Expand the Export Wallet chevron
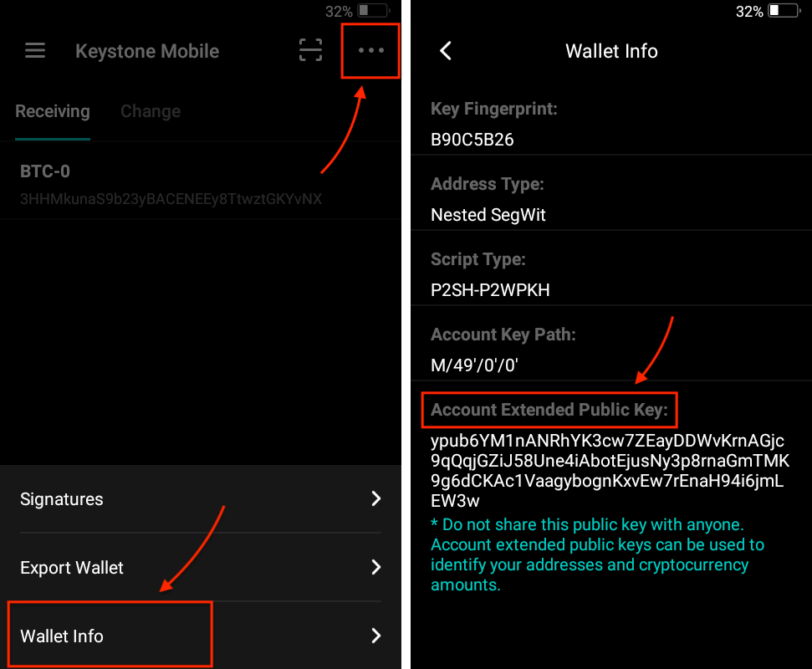812x669 pixels. [375, 568]
